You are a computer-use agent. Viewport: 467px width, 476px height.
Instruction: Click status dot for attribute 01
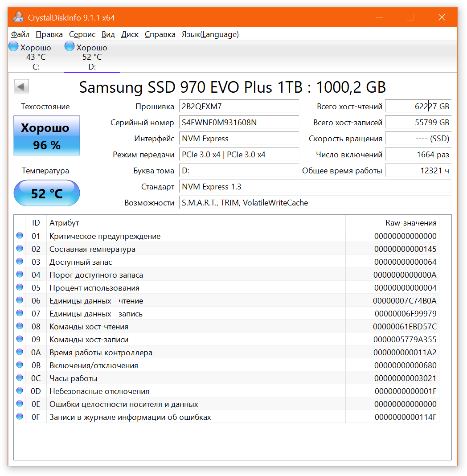20,235
